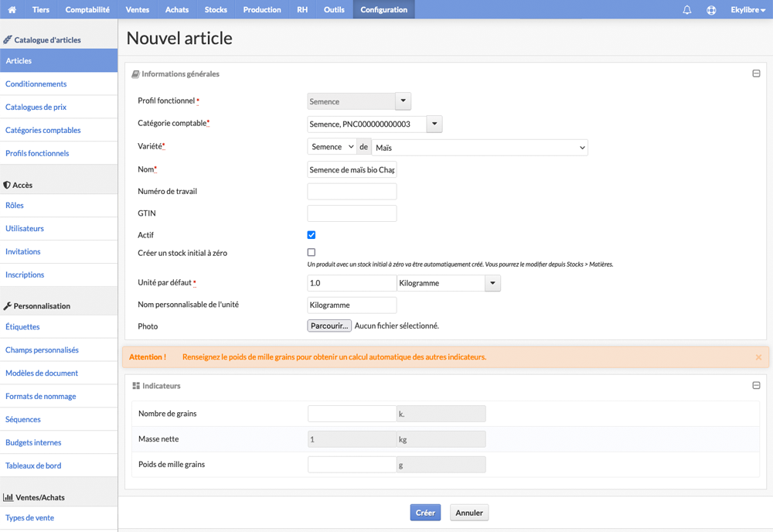Open Profil fonctionnel dropdown arrow
Viewport: 773px width, 532px height.
pos(403,101)
